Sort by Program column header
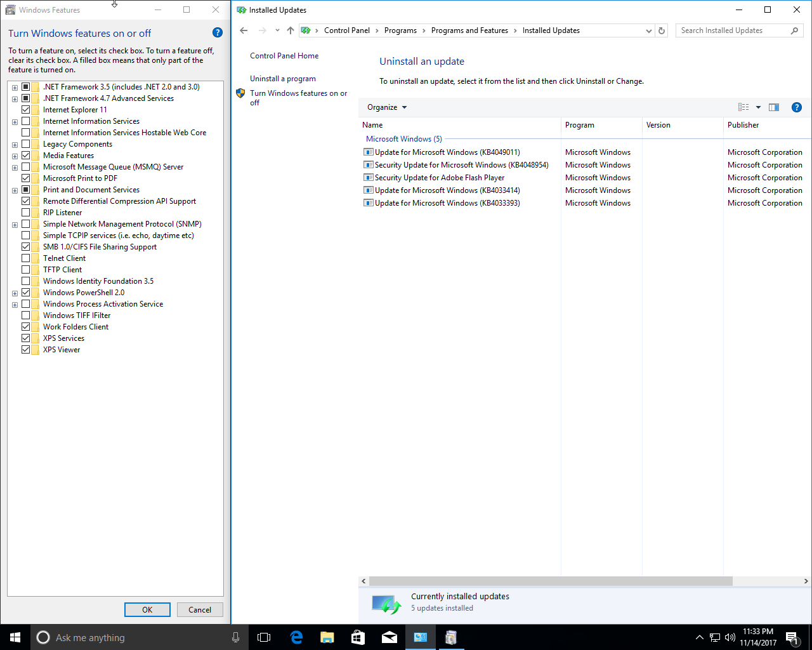 pyautogui.click(x=601, y=125)
